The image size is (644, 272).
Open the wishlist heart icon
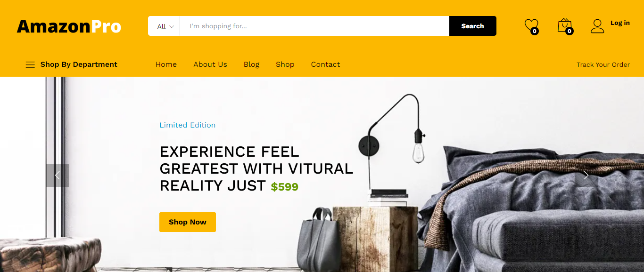tap(531, 25)
